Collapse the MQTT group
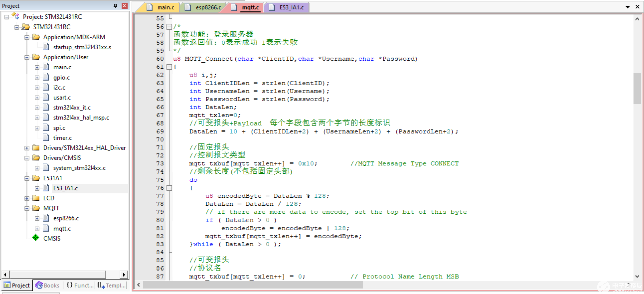The image size is (644, 294). pyautogui.click(x=27, y=208)
